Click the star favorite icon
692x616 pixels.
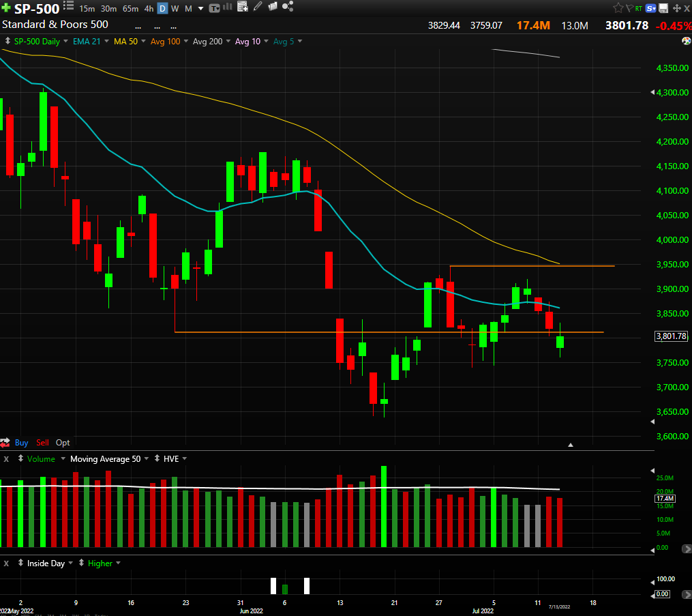click(x=618, y=8)
